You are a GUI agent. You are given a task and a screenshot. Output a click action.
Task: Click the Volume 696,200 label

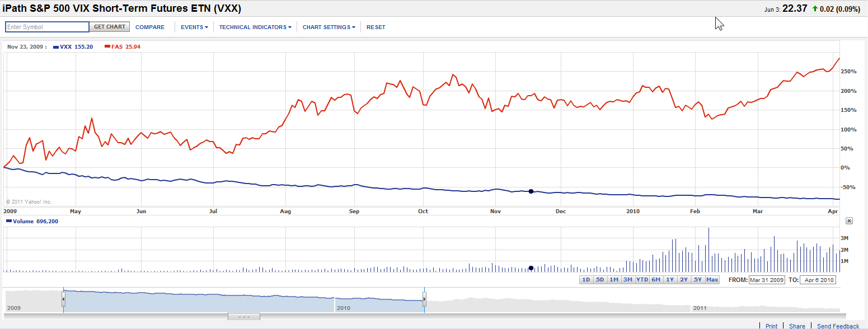coord(35,221)
